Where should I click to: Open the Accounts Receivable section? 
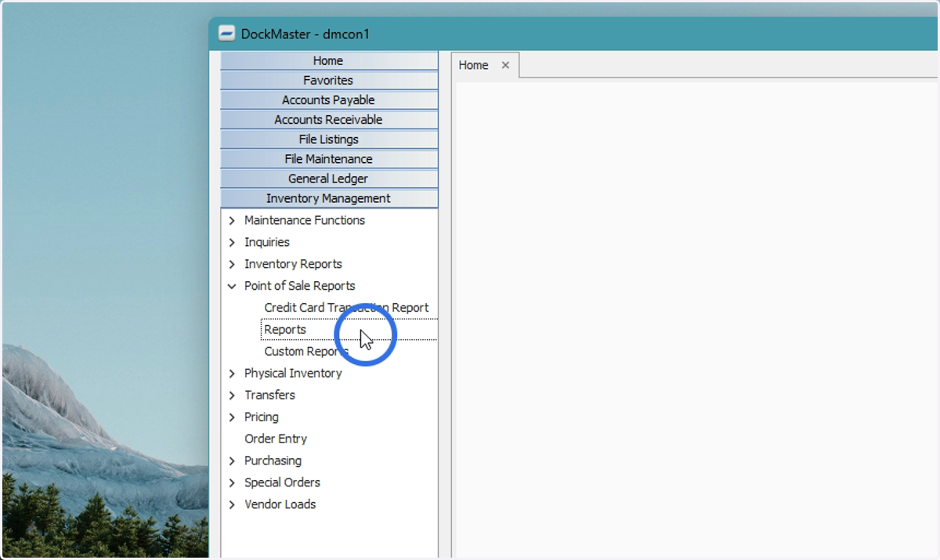tap(329, 119)
